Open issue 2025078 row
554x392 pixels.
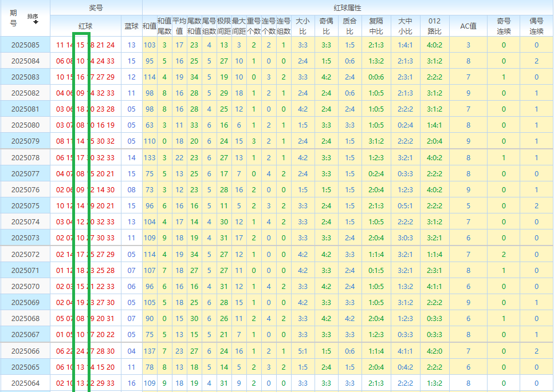[25, 157]
